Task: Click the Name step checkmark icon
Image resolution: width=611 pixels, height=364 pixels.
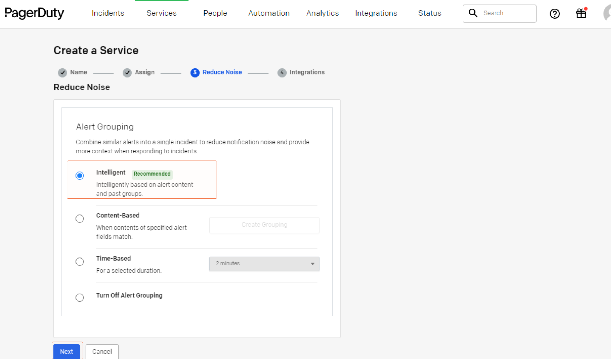Action: (62, 73)
